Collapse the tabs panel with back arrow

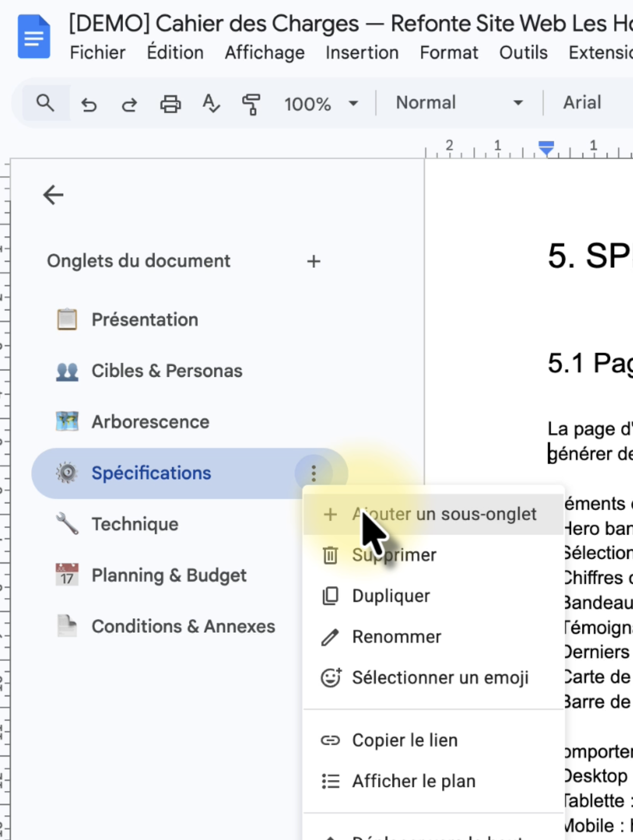pyautogui.click(x=53, y=195)
